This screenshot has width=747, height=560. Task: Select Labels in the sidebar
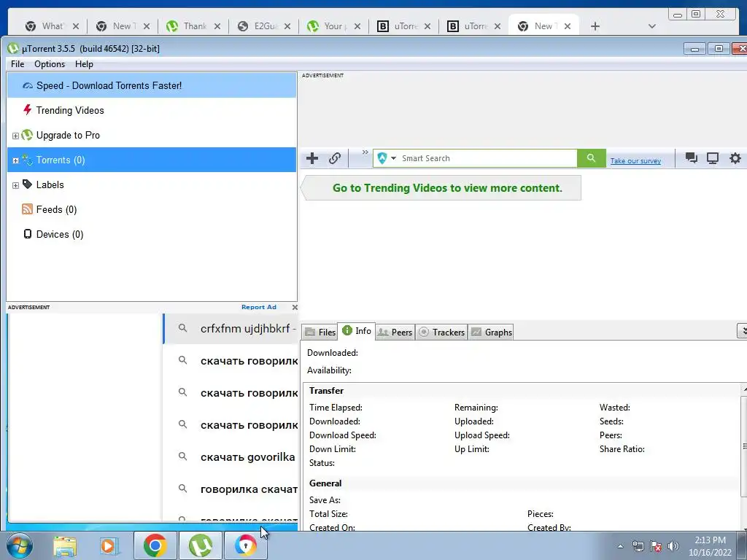[152, 184]
